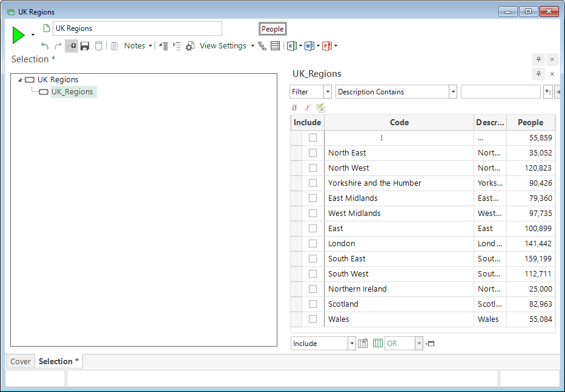Click the UK Regions title input field

pyautogui.click(x=137, y=28)
